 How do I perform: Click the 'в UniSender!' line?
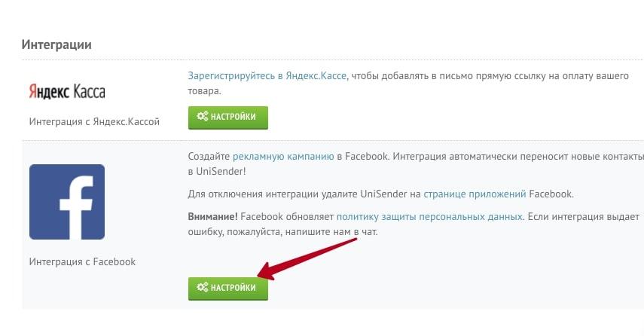pyautogui.click(x=217, y=172)
